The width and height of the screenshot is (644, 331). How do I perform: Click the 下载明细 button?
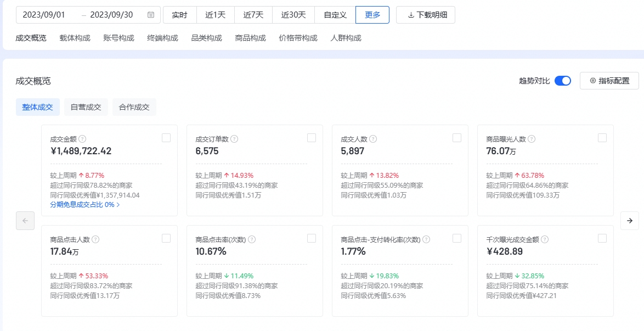(426, 15)
